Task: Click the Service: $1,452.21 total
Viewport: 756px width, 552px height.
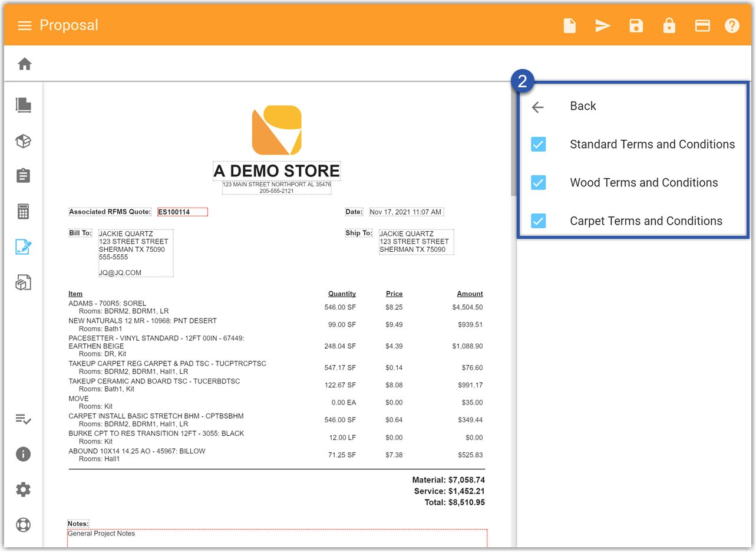Action: (450, 491)
